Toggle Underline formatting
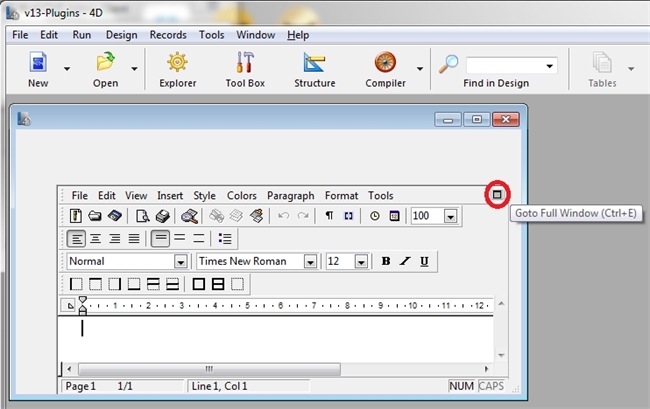The image size is (650, 409). pyautogui.click(x=424, y=261)
